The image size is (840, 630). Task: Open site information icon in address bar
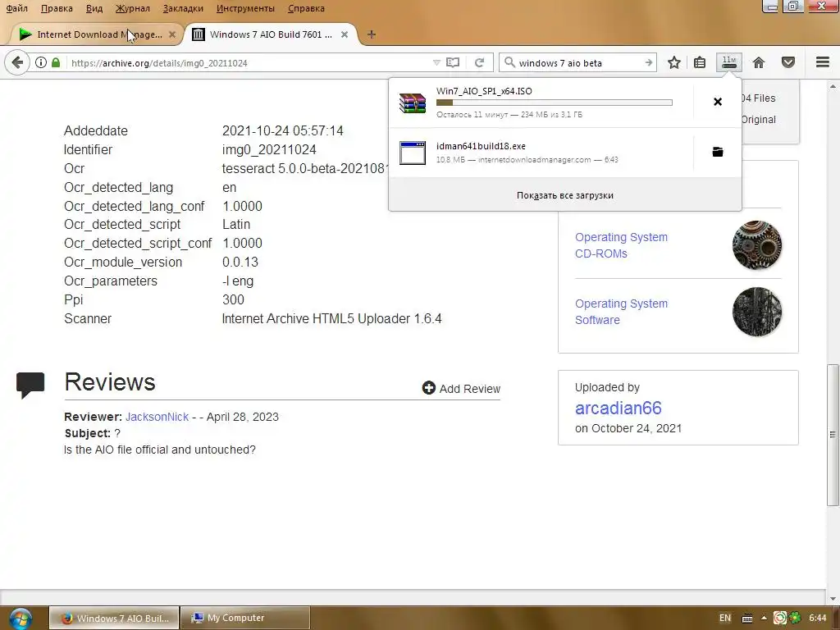pos(41,62)
